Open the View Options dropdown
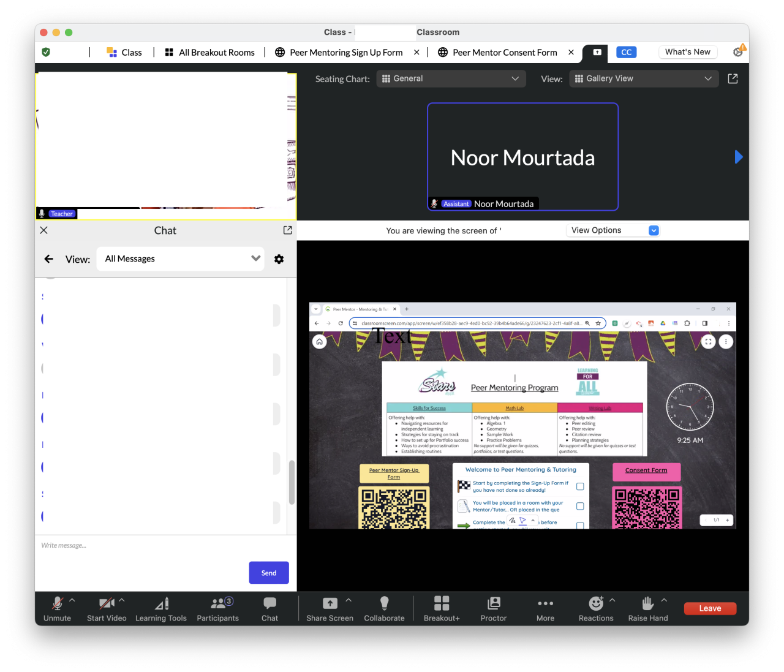 612,230
